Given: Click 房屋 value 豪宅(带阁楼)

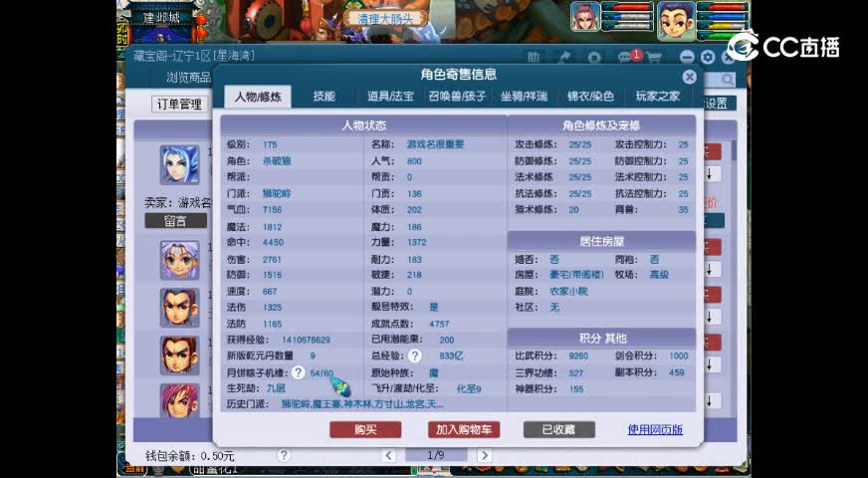Looking at the screenshot, I should (576, 275).
